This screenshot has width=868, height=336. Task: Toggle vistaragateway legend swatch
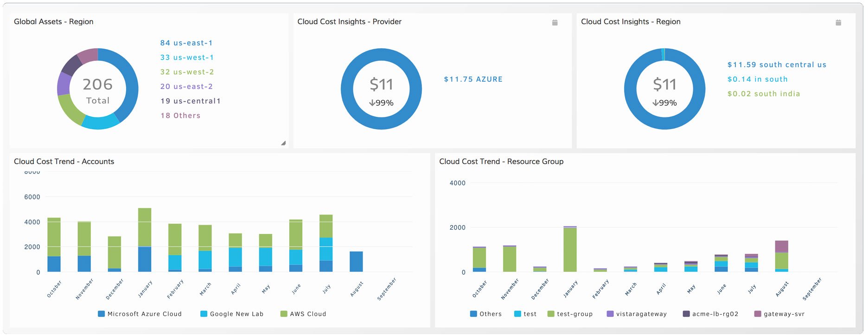click(610, 314)
